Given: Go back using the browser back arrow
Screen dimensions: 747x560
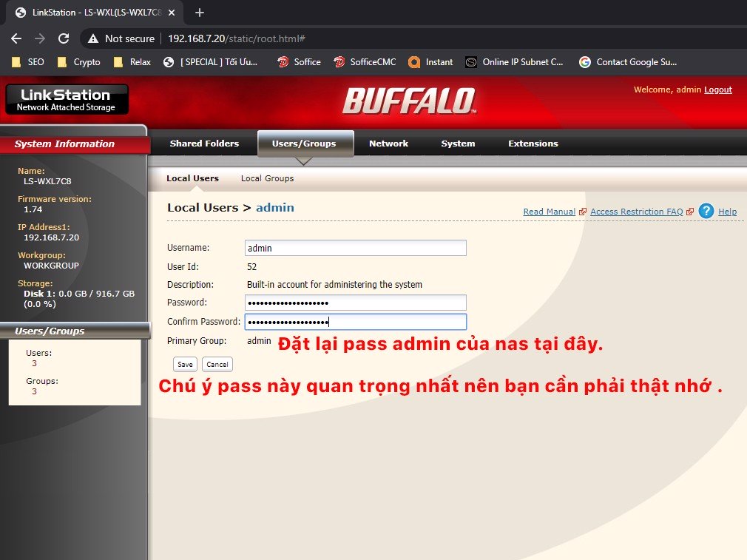Looking at the screenshot, I should pos(16,38).
